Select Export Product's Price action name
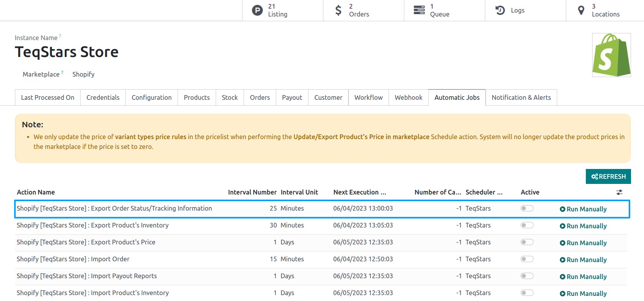The height and width of the screenshot is (301, 644). (x=86, y=242)
